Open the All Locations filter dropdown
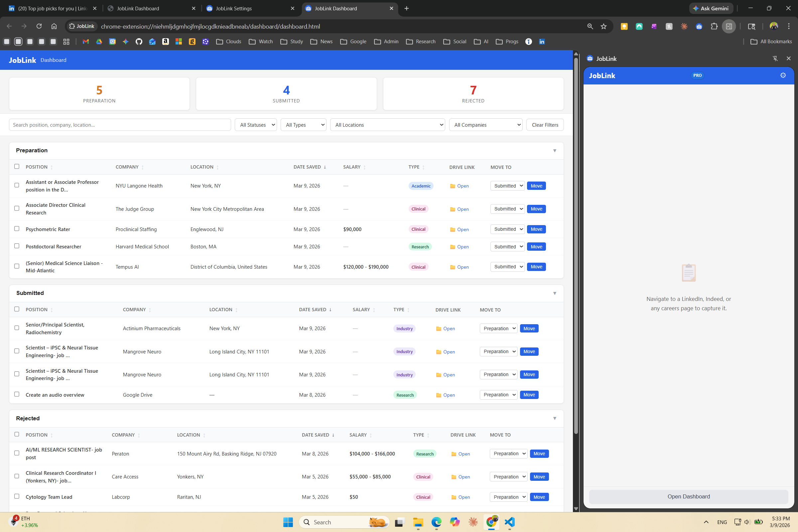 [x=387, y=125]
